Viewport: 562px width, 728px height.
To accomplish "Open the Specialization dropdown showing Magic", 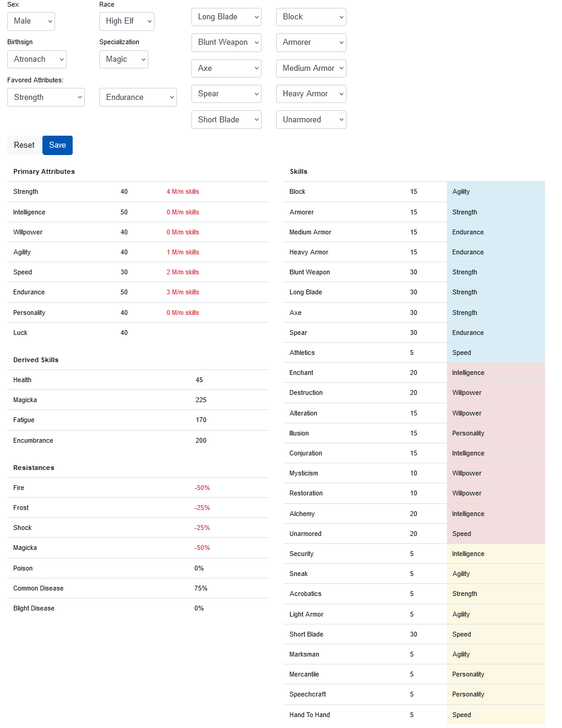I will point(124,59).
